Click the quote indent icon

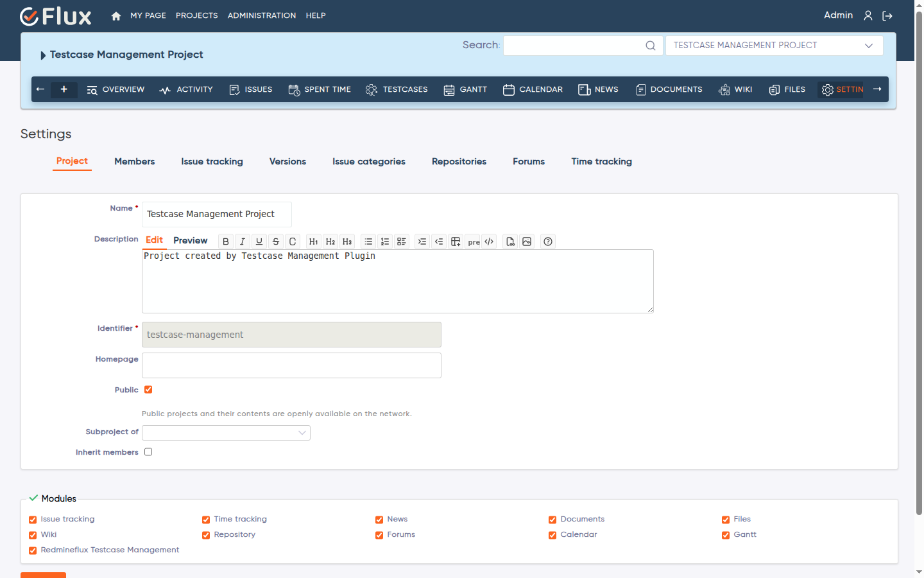click(x=422, y=241)
